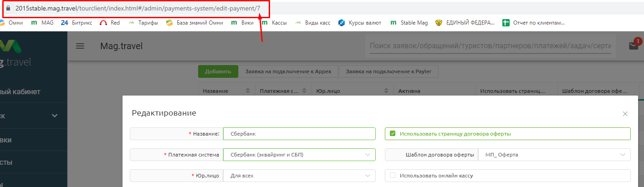Toggle the hamburger menu icon
644x187 pixels.
tap(80, 46)
